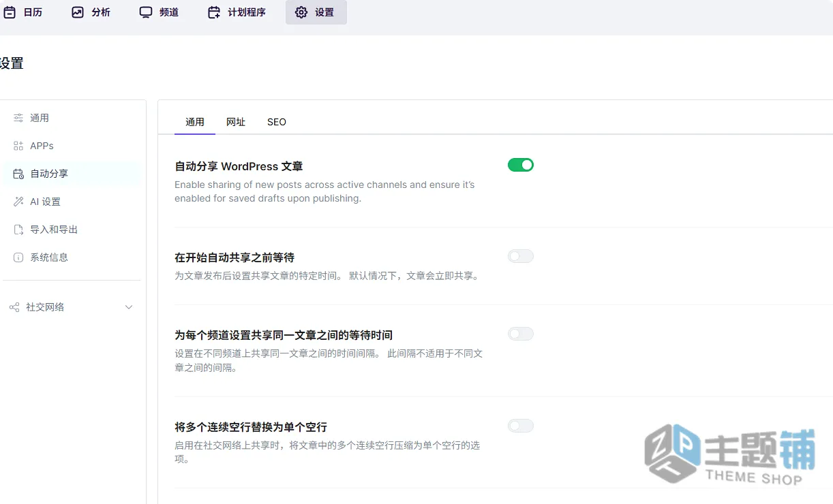Click the chart icon beside 分析
Image resolution: width=833 pixels, height=504 pixels.
click(x=78, y=12)
